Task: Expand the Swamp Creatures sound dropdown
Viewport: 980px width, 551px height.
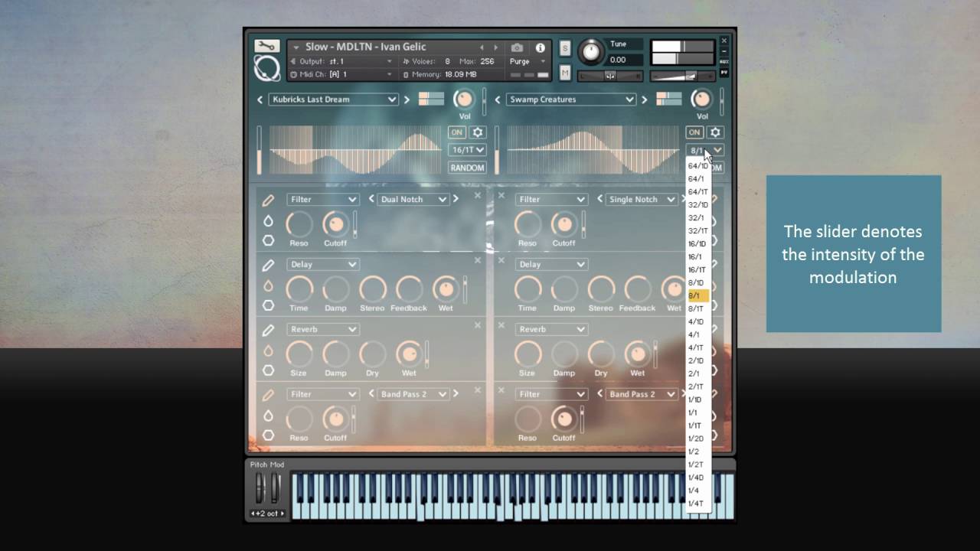Action: [x=570, y=99]
